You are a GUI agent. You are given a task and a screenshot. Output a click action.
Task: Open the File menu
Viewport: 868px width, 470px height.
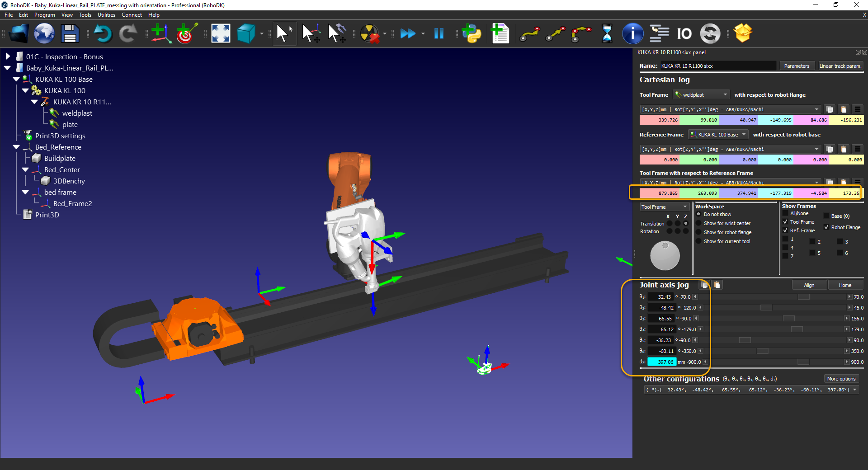(9, 15)
